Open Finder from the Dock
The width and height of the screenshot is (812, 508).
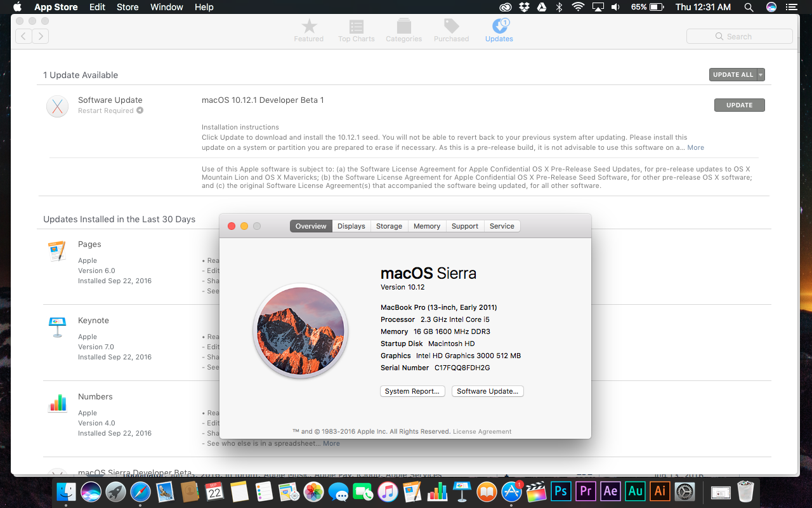pos(67,491)
